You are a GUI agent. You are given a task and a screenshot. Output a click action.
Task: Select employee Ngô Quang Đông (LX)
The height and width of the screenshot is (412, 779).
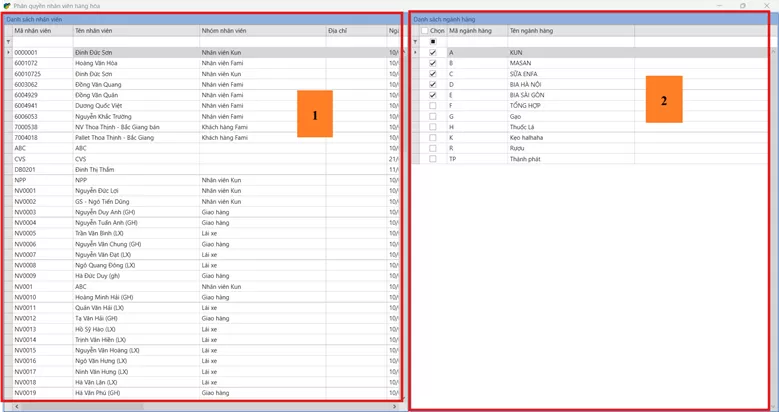(105, 265)
